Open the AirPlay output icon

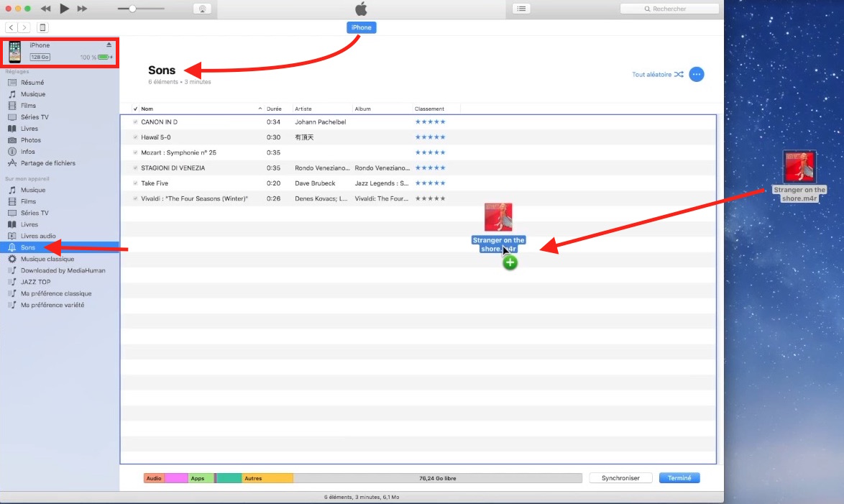tap(203, 9)
